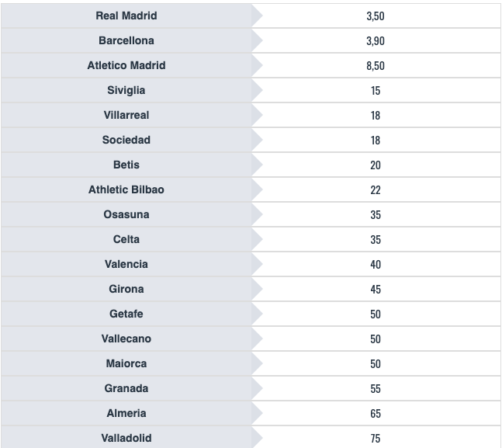Pick Betis odds of 20
Viewport: 502px width, 448px height.
click(376, 165)
